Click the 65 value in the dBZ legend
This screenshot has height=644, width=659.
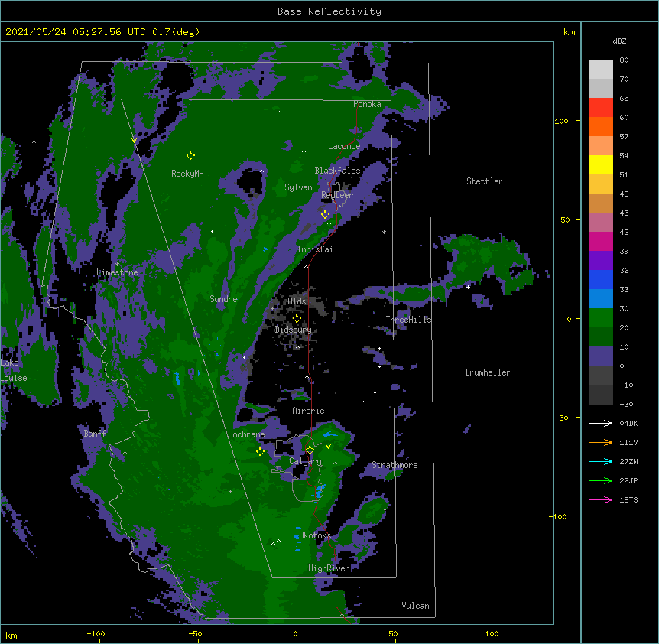click(624, 99)
